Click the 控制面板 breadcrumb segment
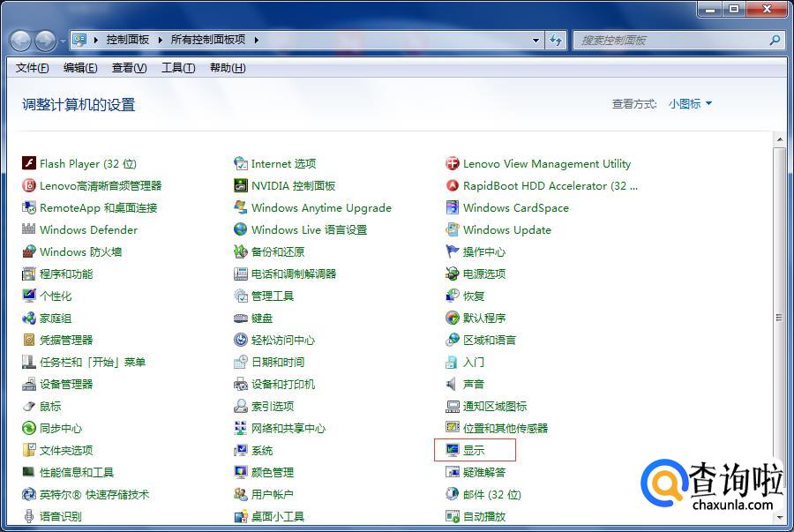The image size is (794, 532). [128, 40]
